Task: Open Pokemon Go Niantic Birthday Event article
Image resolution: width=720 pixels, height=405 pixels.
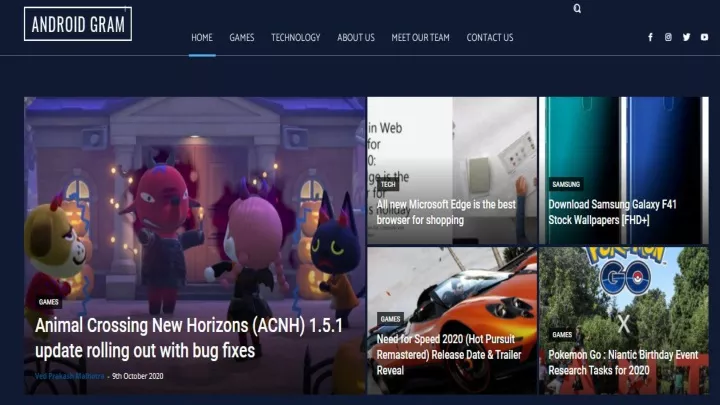Action: click(623, 362)
